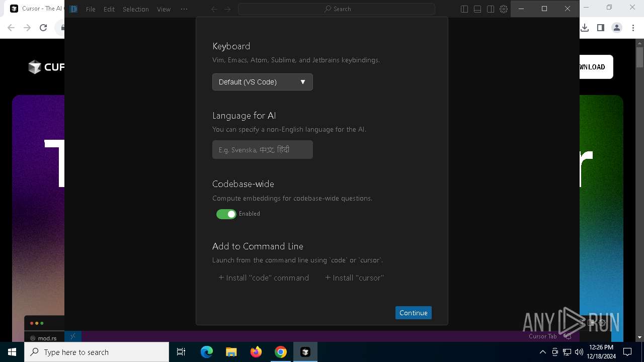644x362 pixels.
Task: Open the Windows Start menu
Action: [12, 352]
